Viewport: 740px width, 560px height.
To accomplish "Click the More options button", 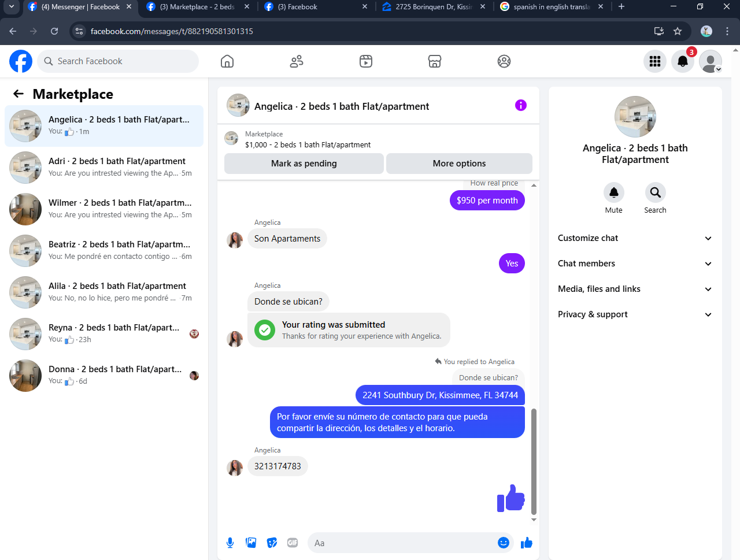I will pyautogui.click(x=459, y=164).
